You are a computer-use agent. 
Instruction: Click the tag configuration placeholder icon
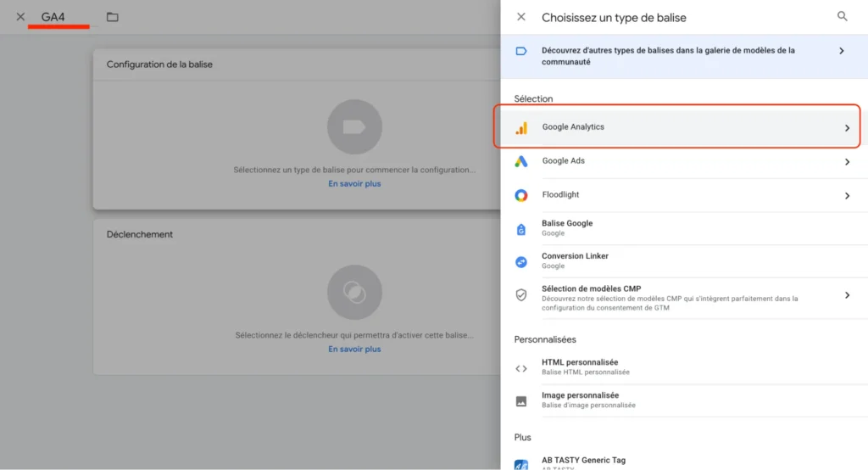(354, 127)
